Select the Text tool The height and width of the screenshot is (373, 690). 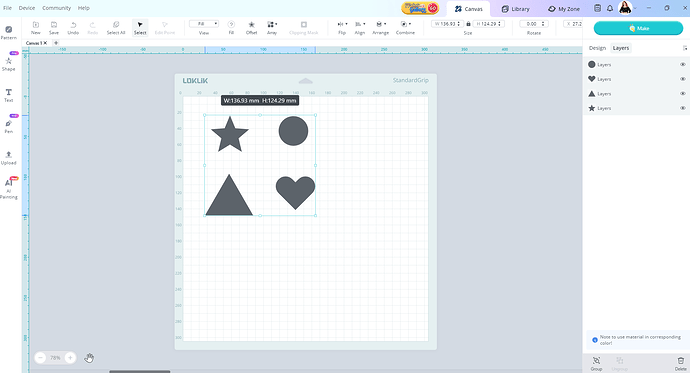click(x=8, y=95)
